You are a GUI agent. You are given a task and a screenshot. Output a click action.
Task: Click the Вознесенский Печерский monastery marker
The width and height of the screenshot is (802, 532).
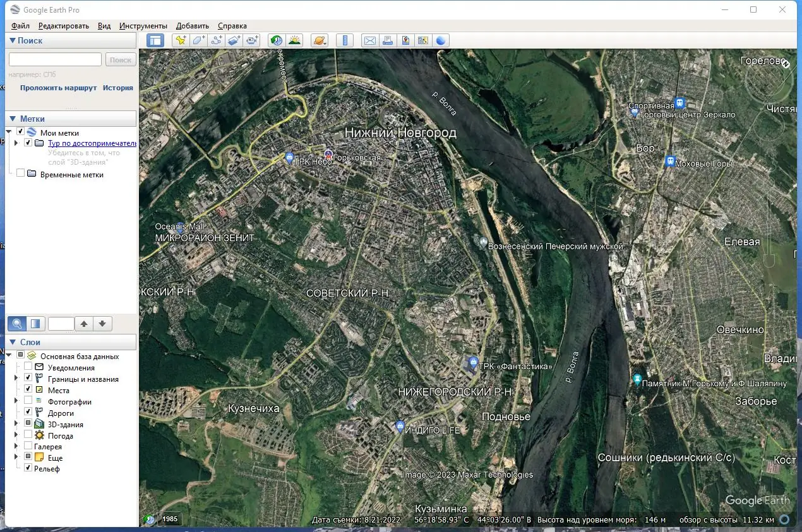pos(483,242)
